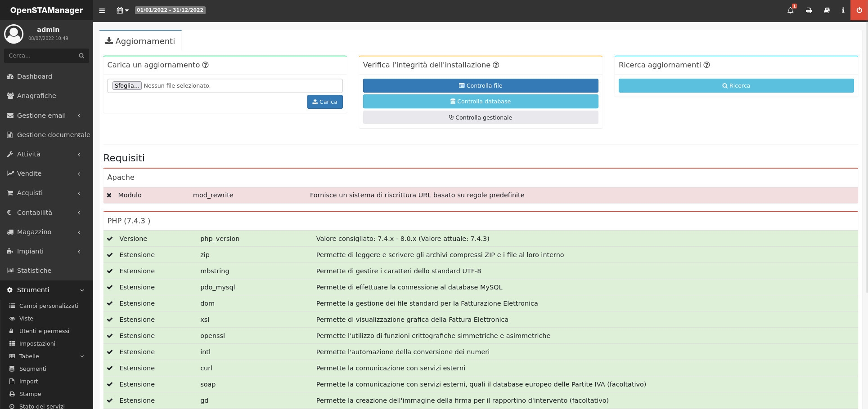Image resolution: width=868 pixels, height=409 pixels.
Task: Open the book documentation icon
Action: coord(827,10)
